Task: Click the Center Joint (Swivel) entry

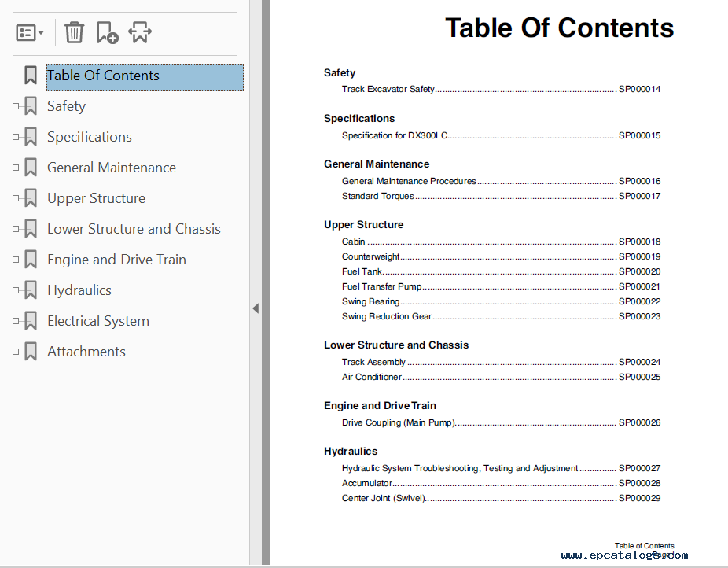Action: pos(501,498)
